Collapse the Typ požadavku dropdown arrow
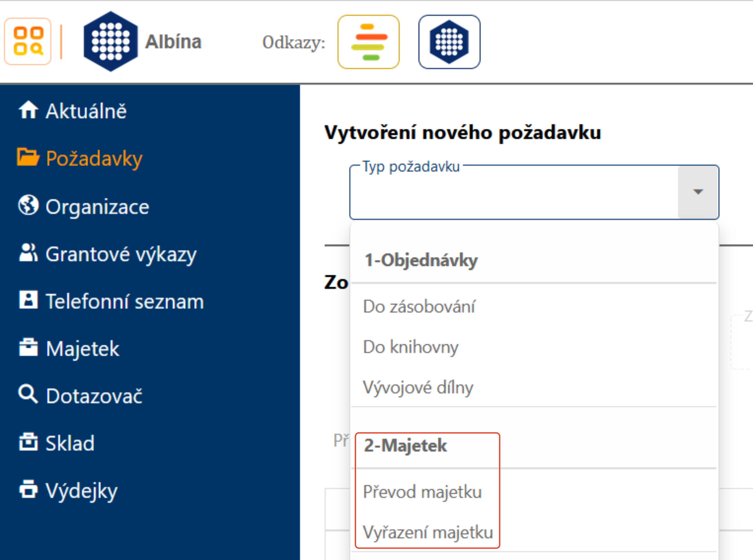Image resolution: width=753 pixels, height=560 pixels. (x=698, y=192)
